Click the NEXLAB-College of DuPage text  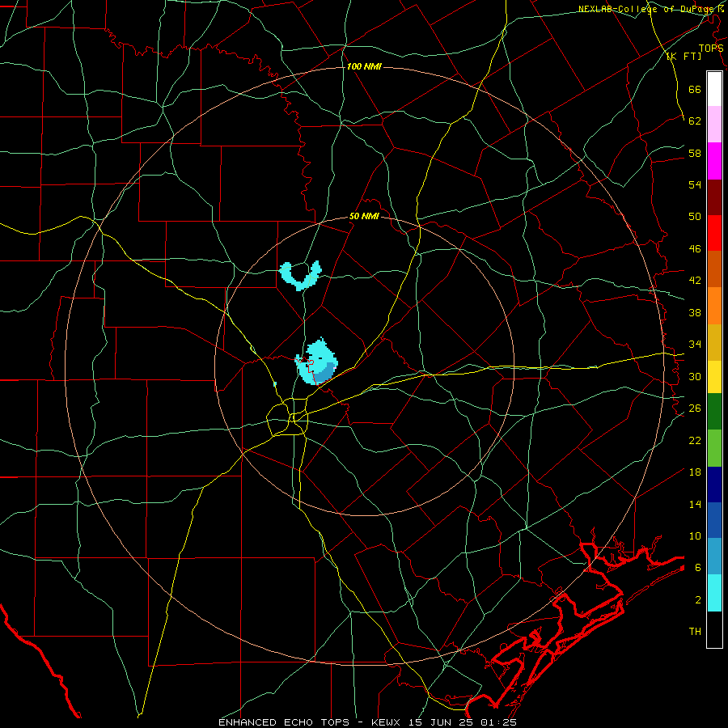click(647, 9)
